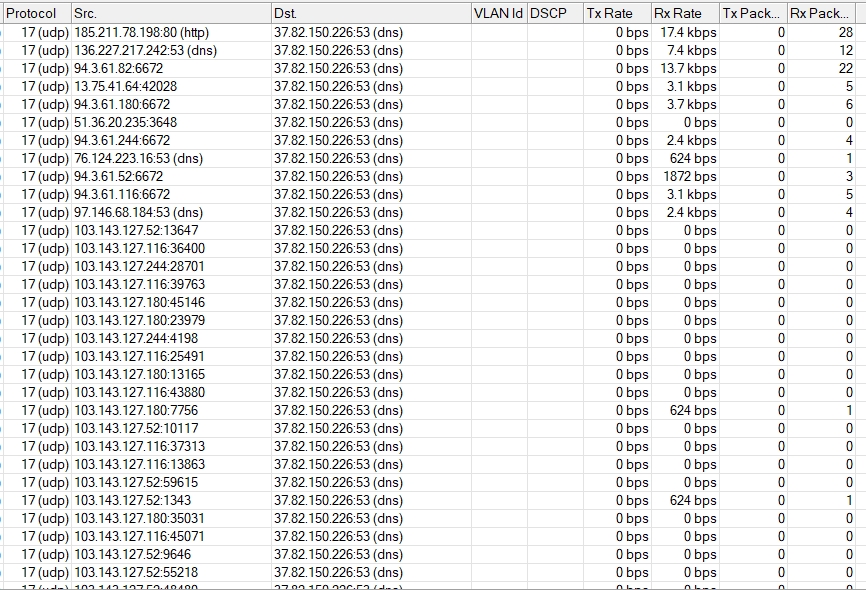The image size is (866, 590).
Task: Click the 94.3.61.82:6672 source entry
Action: click(119, 69)
